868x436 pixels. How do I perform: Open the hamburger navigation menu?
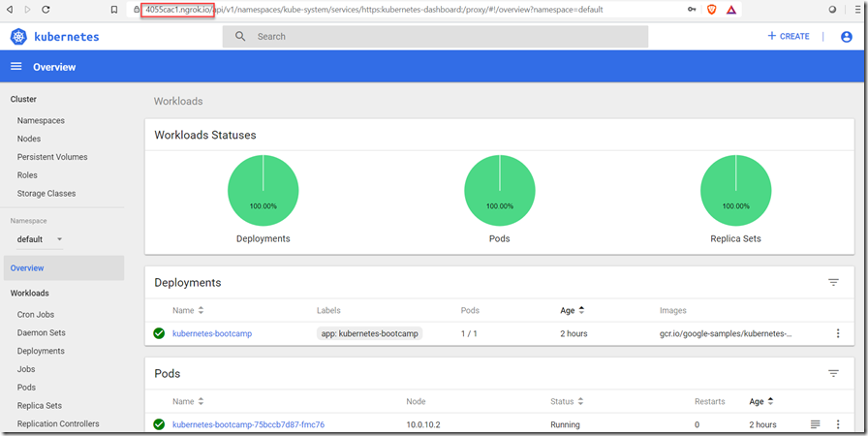tap(16, 67)
